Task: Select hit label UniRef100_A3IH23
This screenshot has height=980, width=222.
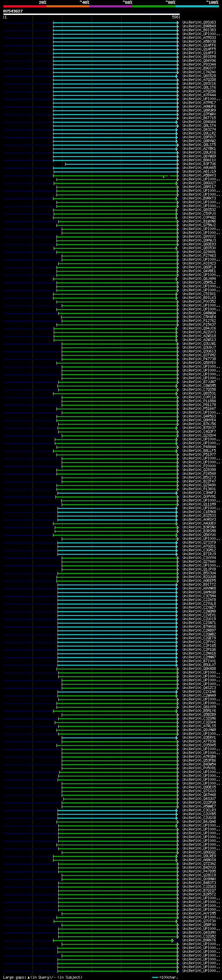Action: (x=199, y=263)
